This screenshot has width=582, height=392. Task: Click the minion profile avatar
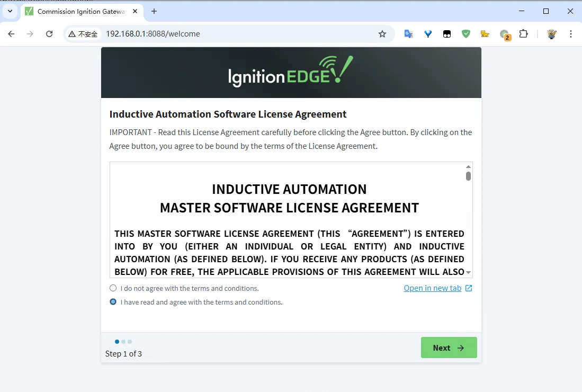[551, 34]
